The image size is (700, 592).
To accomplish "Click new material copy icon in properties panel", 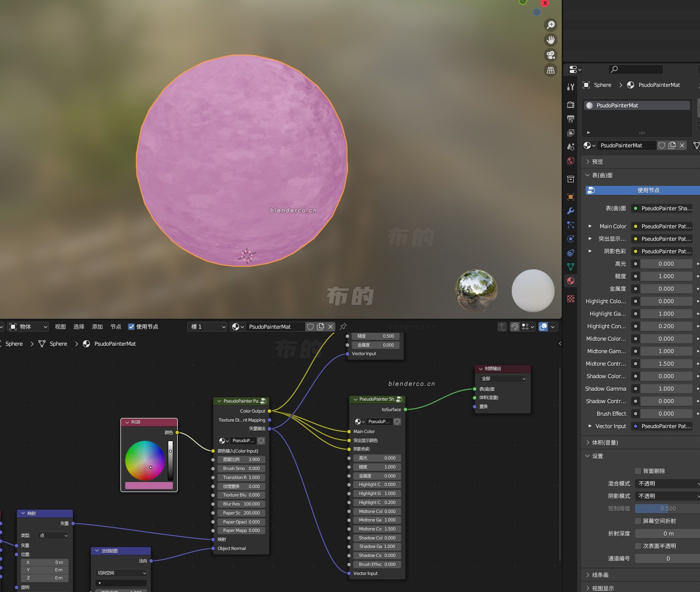I will pos(672,145).
